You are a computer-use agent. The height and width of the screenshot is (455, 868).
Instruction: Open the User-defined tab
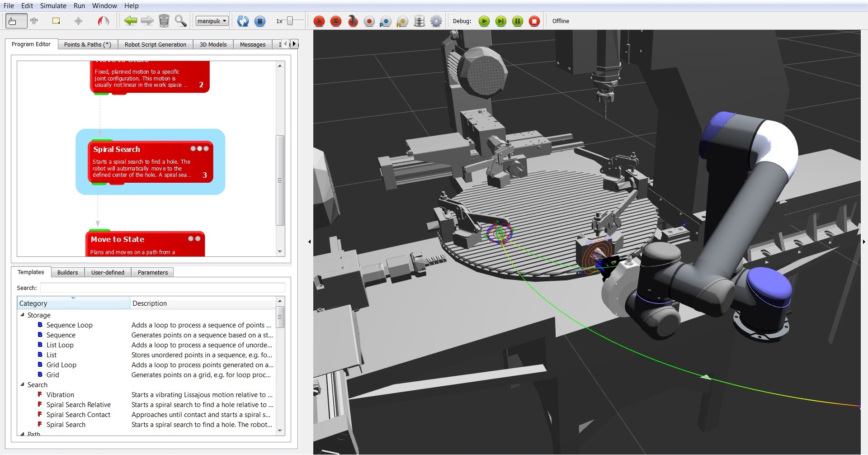[x=108, y=272]
